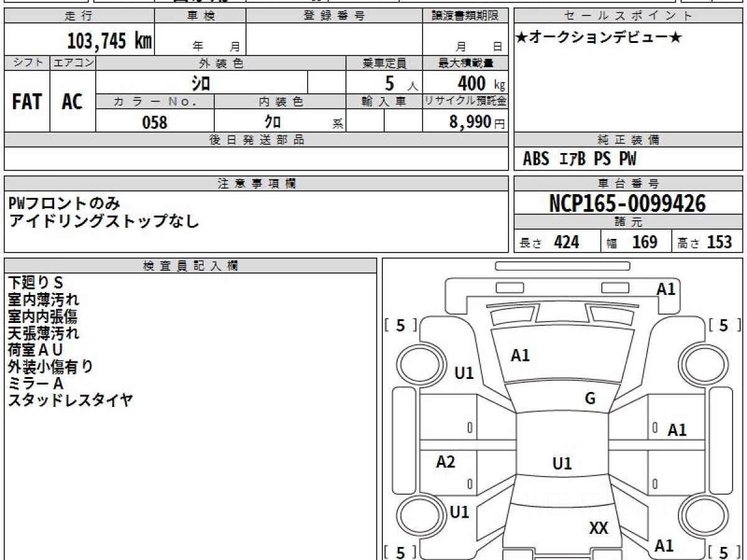Click the 車台番号 header
Image resolution: width=747 pixels, height=560 pixels.
(628, 184)
